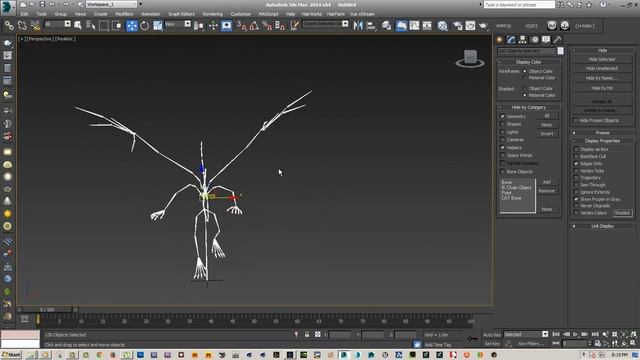
Task: Click the Unhide All button
Action: [x=602, y=101]
